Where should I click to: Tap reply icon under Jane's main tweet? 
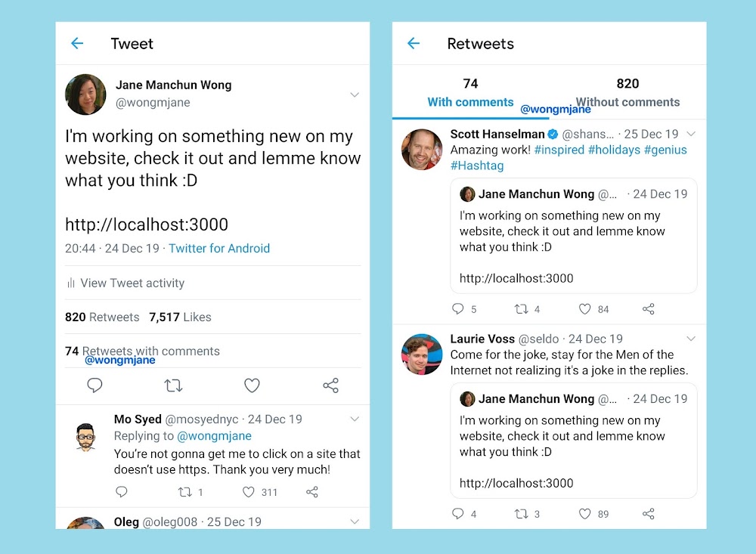point(94,385)
